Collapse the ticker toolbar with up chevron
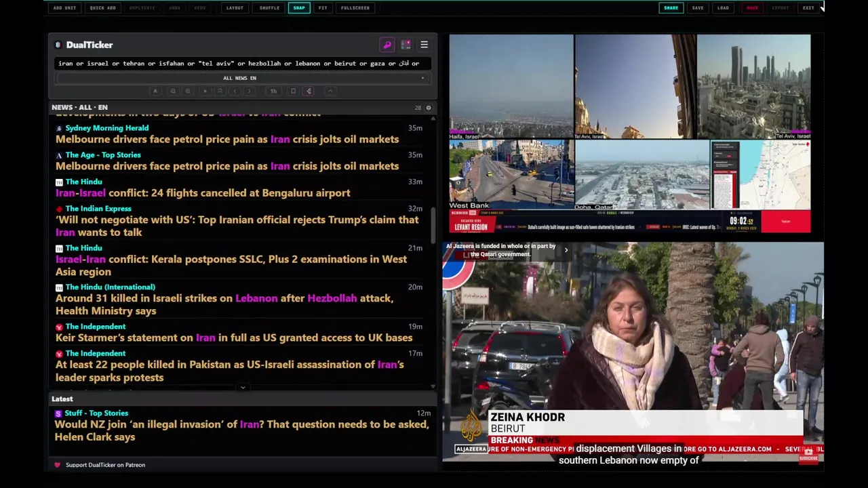This screenshot has width=868, height=488. click(x=330, y=91)
